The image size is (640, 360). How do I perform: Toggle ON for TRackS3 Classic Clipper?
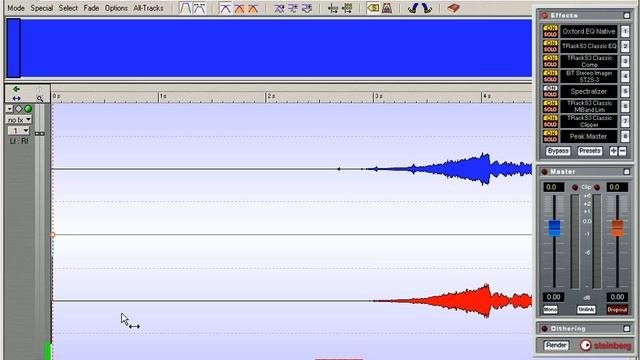coord(550,118)
